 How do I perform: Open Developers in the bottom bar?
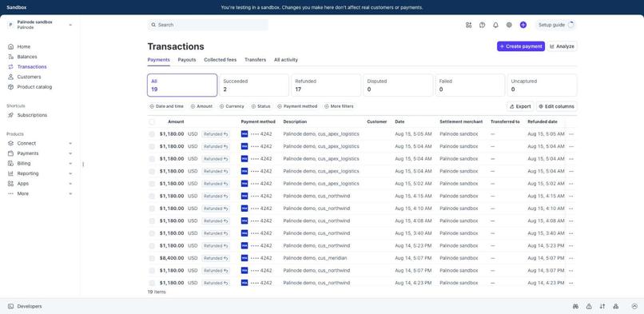point(25,307)
